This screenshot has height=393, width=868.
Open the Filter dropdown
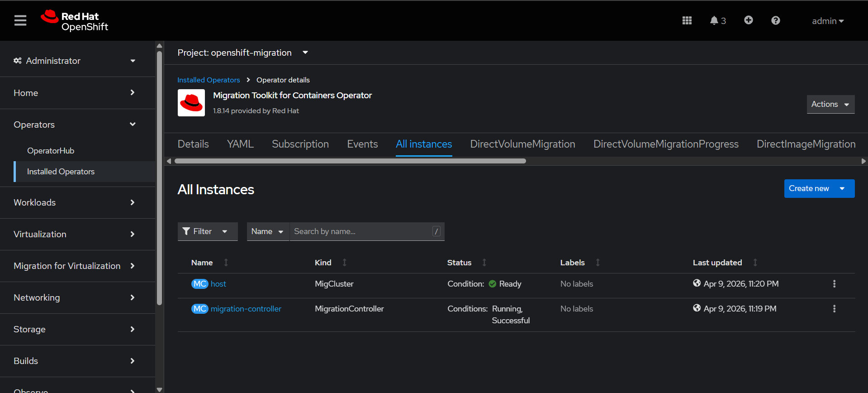[207, 231]
